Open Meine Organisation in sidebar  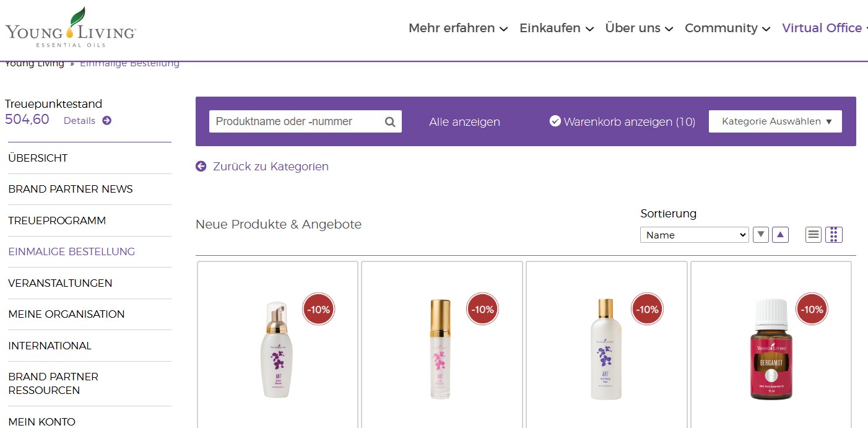66,314
